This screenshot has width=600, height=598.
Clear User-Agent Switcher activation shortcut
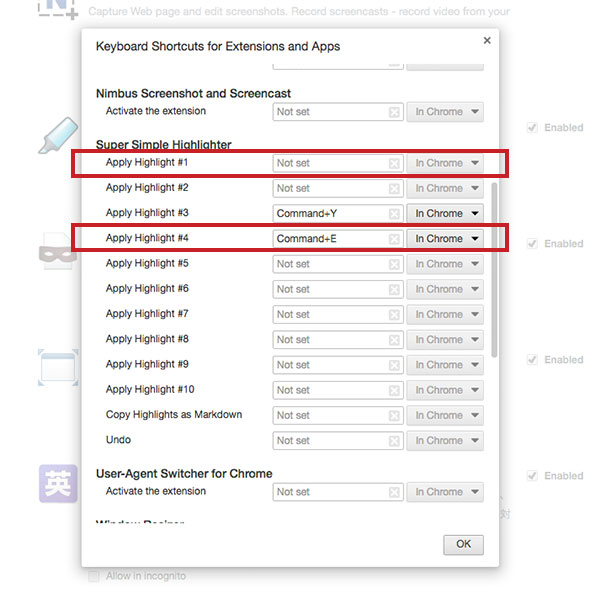[394, 492]
